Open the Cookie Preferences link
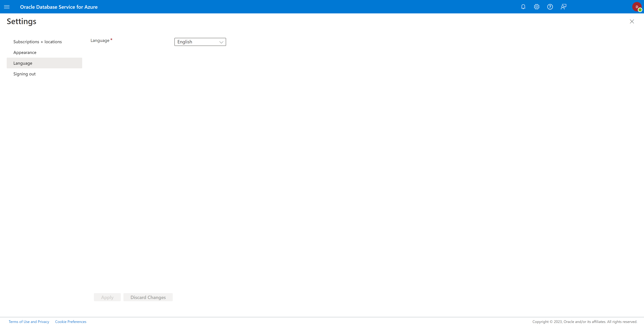The image size is (644, 327). (71, 322)
